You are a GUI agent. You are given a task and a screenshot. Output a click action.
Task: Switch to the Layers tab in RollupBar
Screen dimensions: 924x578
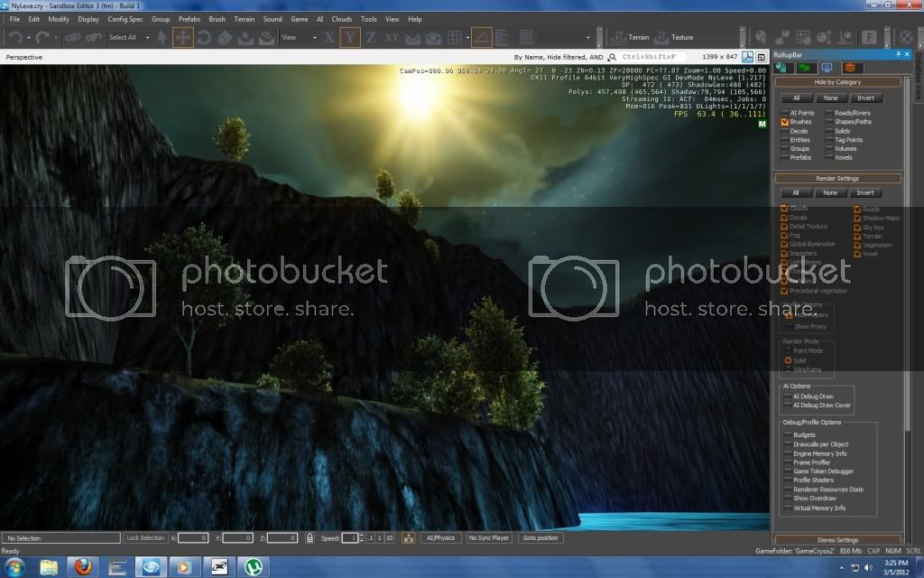click(849, 68)
